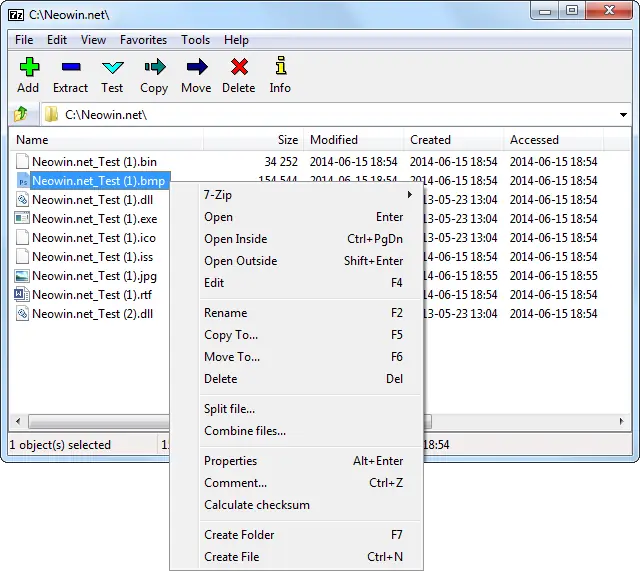This screenshot has height=571, width=640.
Task: Click the 7-Zip title bar app icon
Action: coord(16,15)
